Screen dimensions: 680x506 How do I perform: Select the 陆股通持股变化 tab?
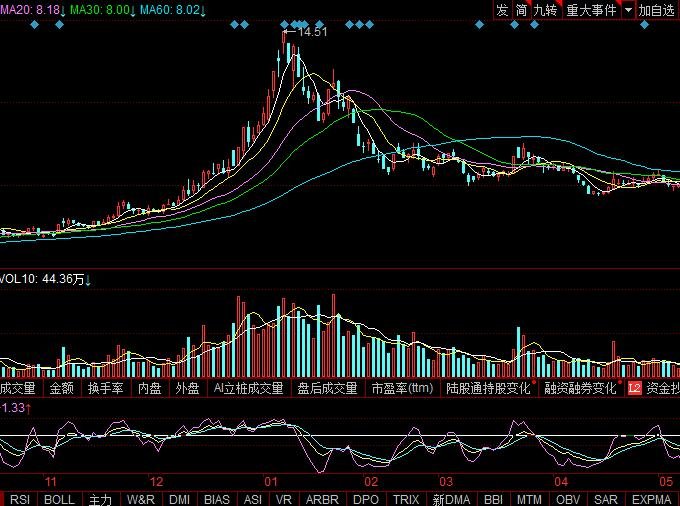[488, 388]
